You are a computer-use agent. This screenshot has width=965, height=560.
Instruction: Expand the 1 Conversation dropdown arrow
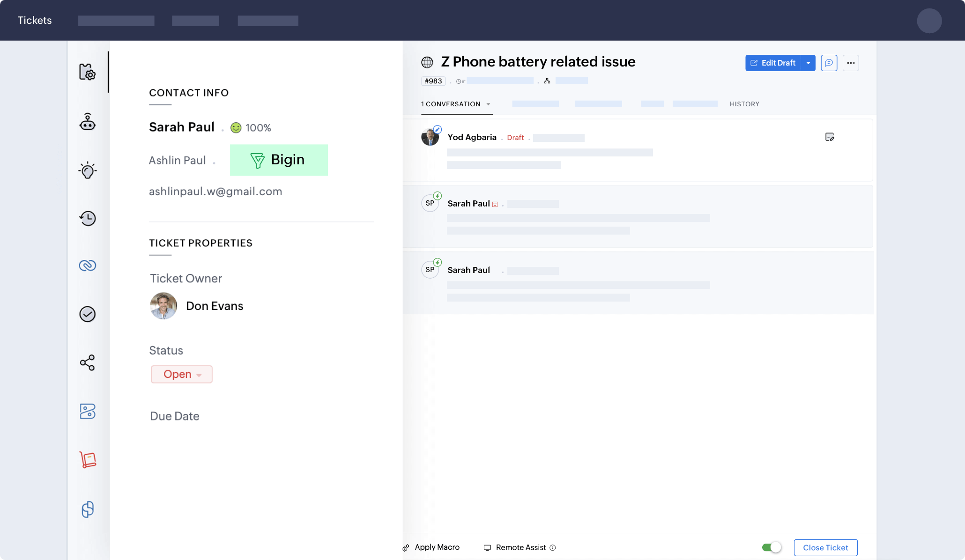pyautogui.click(x=488, y=104)
